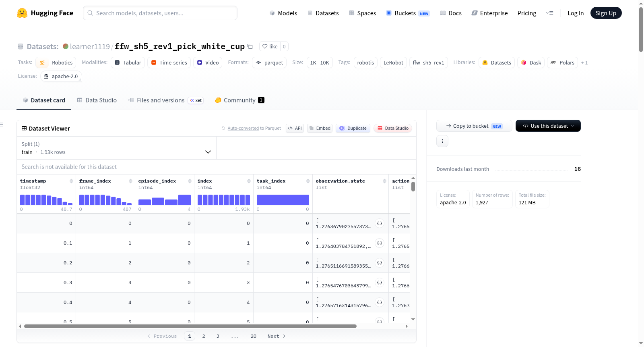The height and width of the screenshot is (347, 644).
Task: Go to page 20 of the table
Action: (254, 336)
